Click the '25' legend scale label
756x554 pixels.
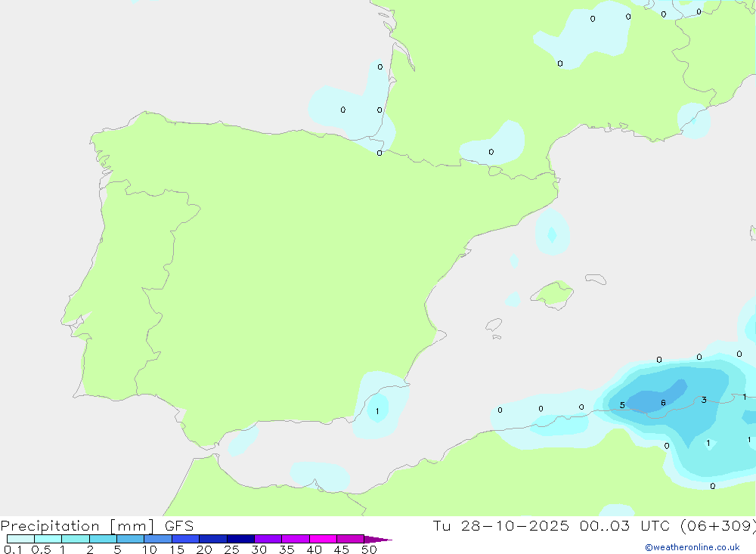pyautogui.click(x=231, y=549)
